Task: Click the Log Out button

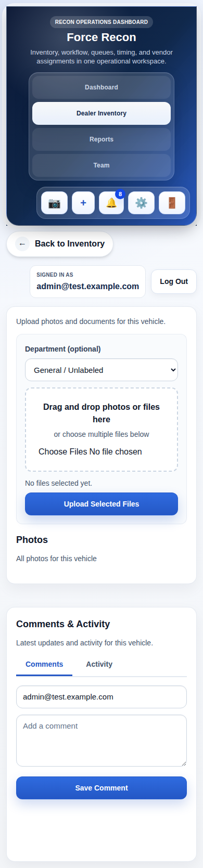Action: click(174, 281)
